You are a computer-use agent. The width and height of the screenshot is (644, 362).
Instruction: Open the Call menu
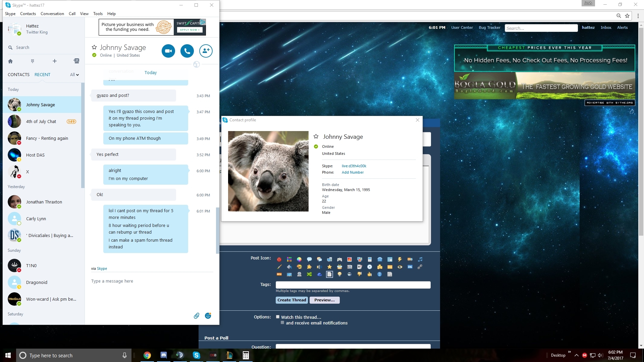[x=72, y=14]
